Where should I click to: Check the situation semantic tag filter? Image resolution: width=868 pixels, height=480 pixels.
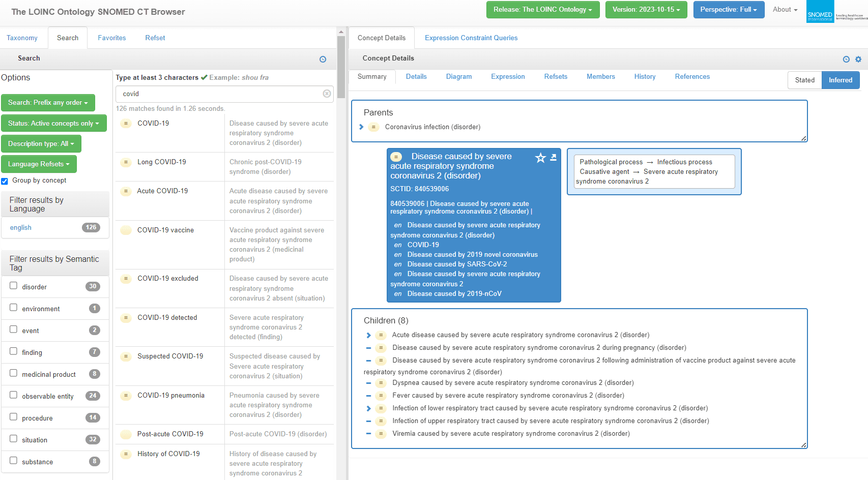pos(14,439)
